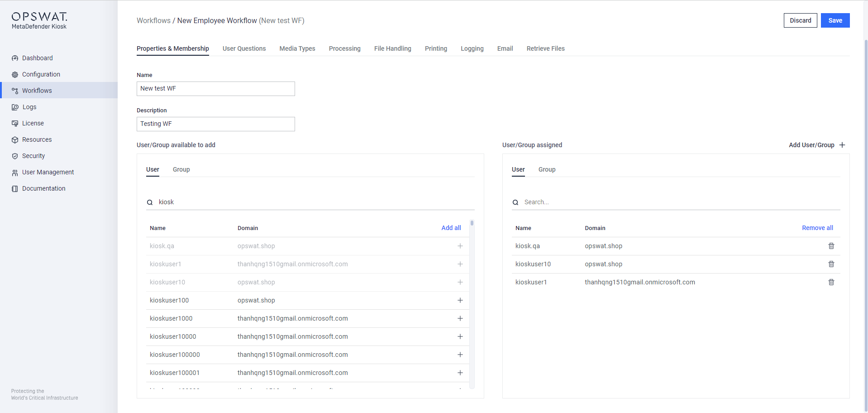Switch assigned list to Group tab
This screenshot has width=868, height=413.
pyautogui.click(x=547, y=169)
